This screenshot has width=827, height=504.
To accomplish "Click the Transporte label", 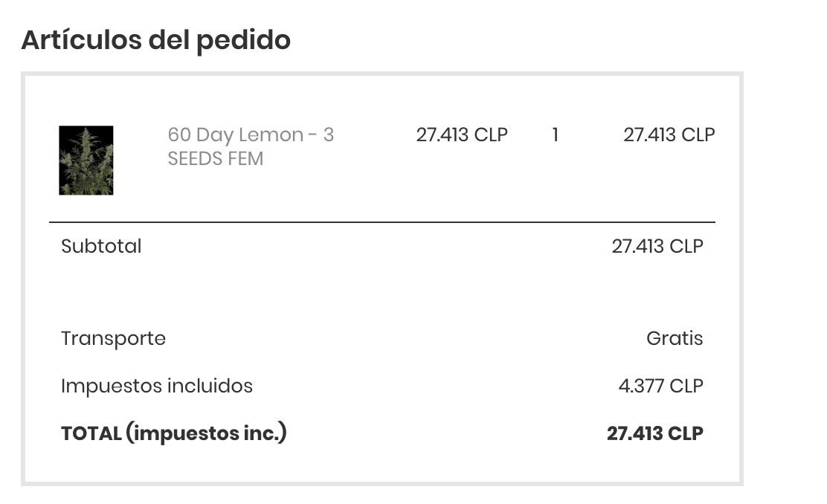I will [113, 339].
